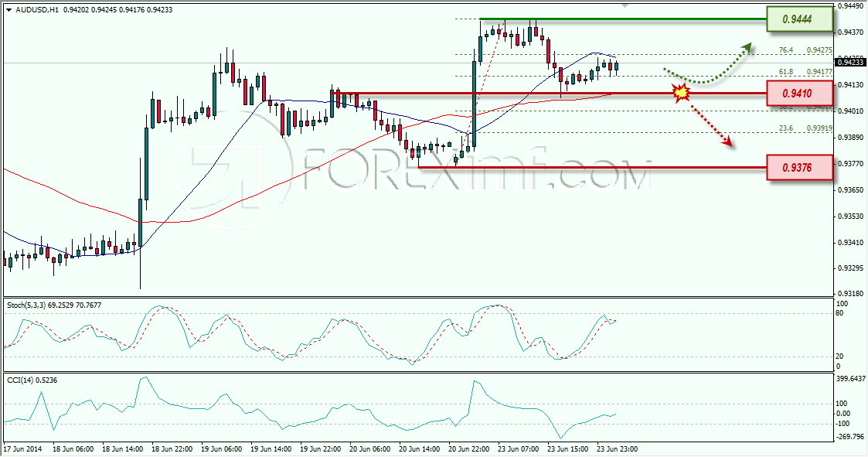
Task: Click the 19 Jun 22:00 time label
Action: click(x=321, y=448)
